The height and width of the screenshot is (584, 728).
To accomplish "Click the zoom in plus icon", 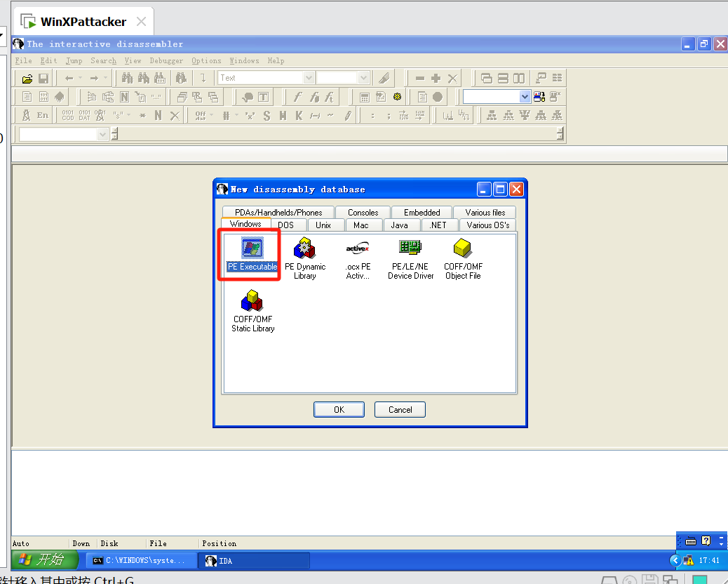I will pyautogui.click(x=436, y=79).
